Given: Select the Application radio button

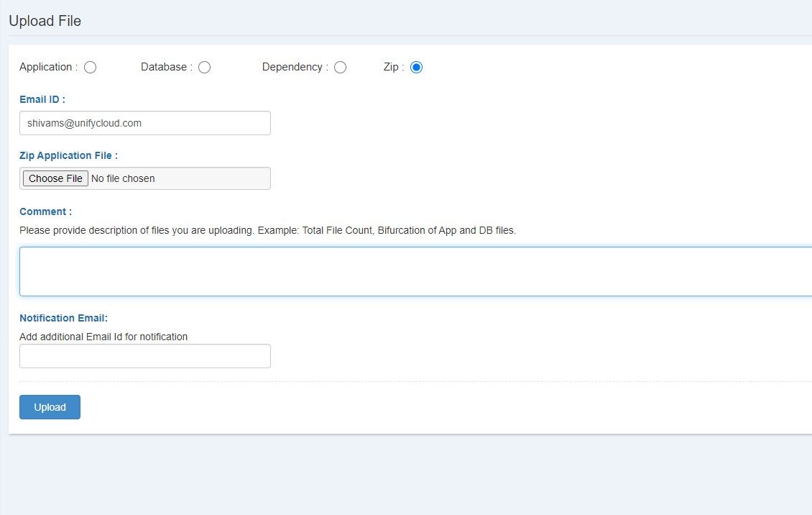Looking at the screenshot, I should point(90,68).
